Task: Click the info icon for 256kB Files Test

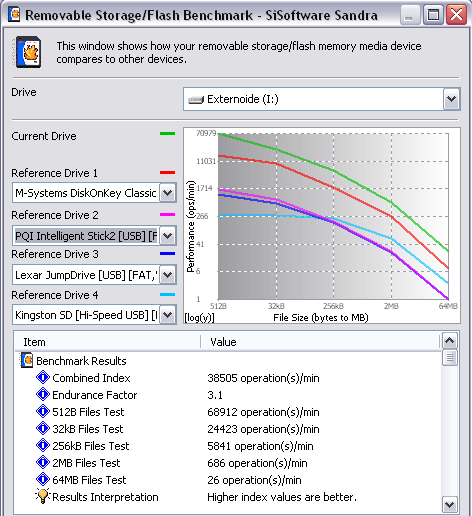Action: click(43, 446)
